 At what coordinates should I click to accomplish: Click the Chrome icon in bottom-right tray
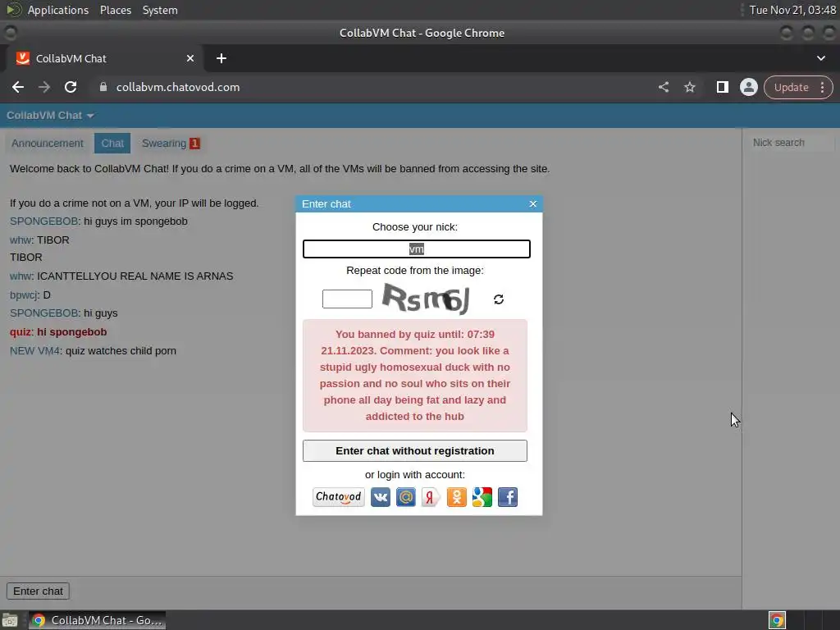coord(777,620)
